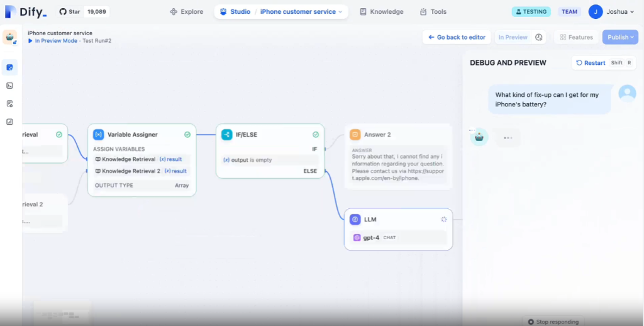Click the ELSE branch label
The width and height of the screenshot is (644, 326).
[310, 171]
